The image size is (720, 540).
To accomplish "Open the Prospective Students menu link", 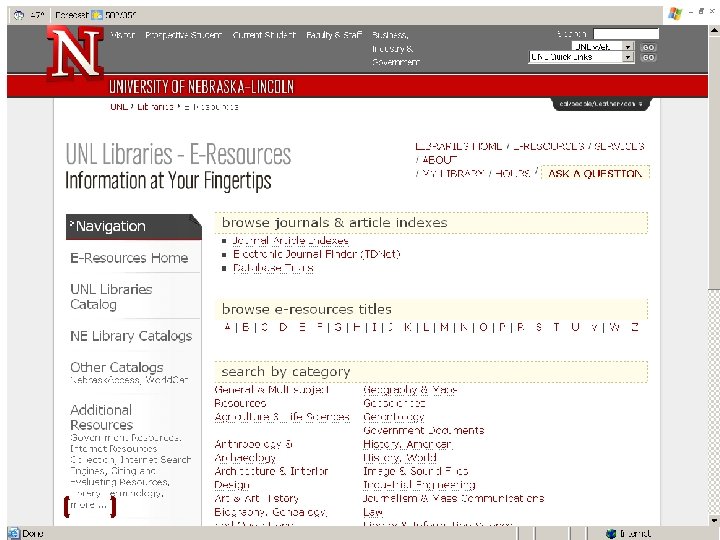I will (x=184, y=35).
